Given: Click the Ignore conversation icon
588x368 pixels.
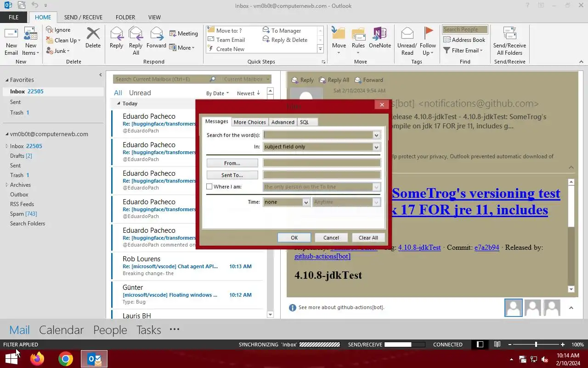Looking at the screenshot, I should [x=58, y=30].
